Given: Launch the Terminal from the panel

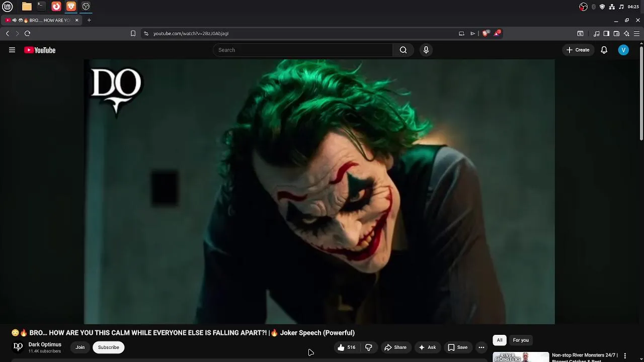Looking at the screenshot, I should click(x=41, y=7).
